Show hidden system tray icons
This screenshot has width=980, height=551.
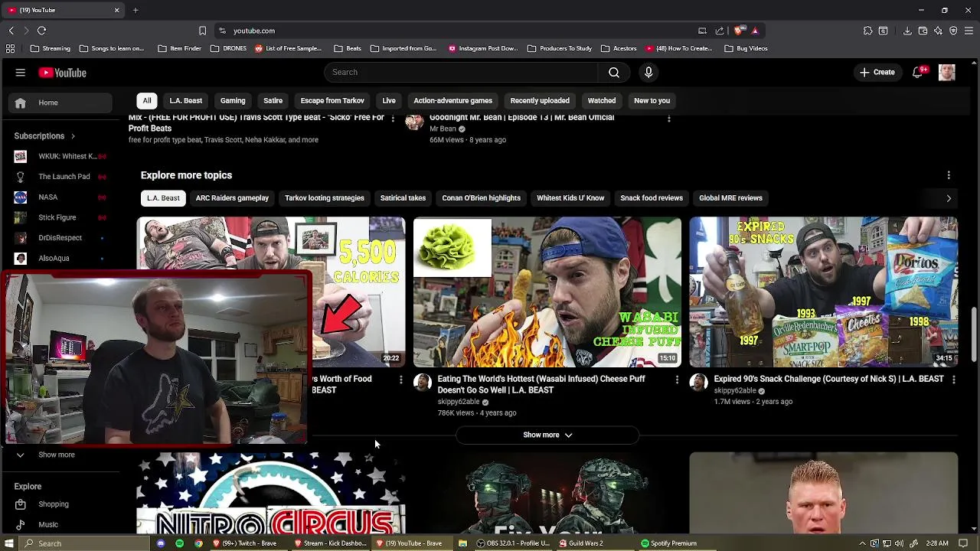pyautogui.click(x=862, y=543)
